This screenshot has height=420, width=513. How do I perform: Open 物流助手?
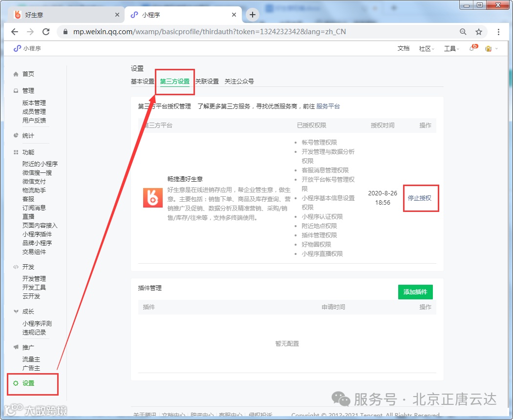(34, 190)
